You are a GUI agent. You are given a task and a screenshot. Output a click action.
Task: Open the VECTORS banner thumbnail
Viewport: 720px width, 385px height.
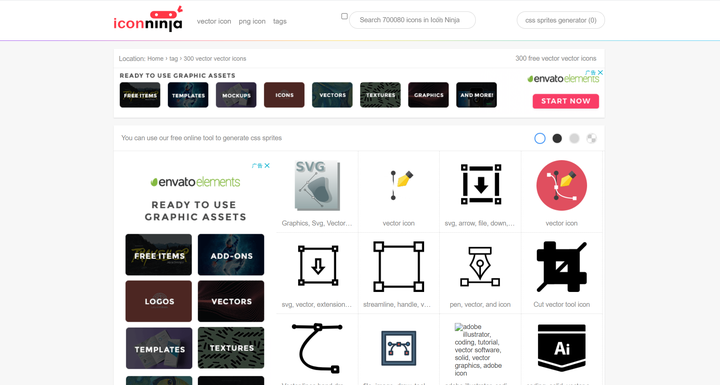(332, 95)
